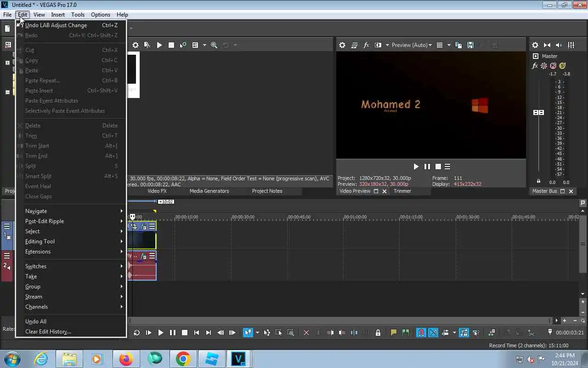Switch to the Project Notes tab

pos(267,191)
